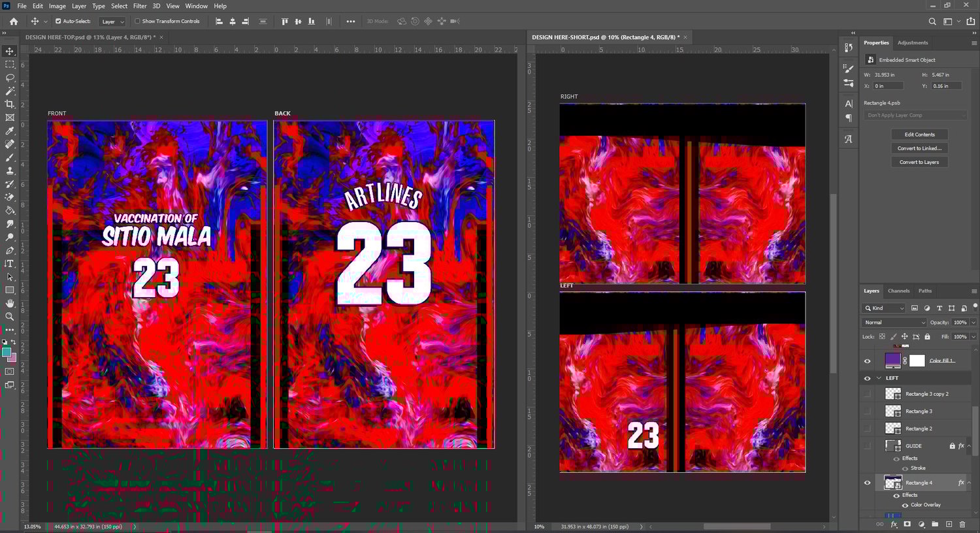Open the Don't Apply Layer Comp dropdown
The width and height of the screenshot is (980, 533).
coord(915,115)
